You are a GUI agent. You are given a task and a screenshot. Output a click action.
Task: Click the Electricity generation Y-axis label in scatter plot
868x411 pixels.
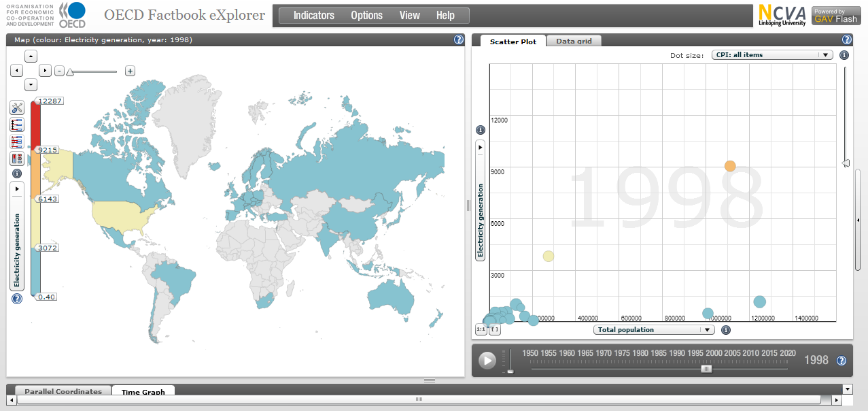coord(480,221)
